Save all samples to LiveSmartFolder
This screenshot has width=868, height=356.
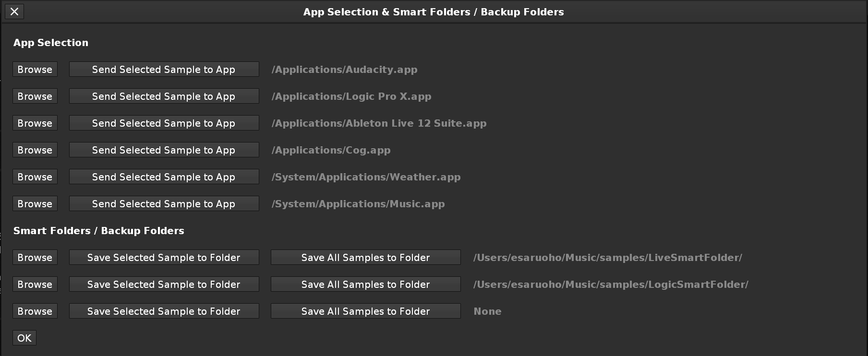pyautogui.click(x=365, y=257)
